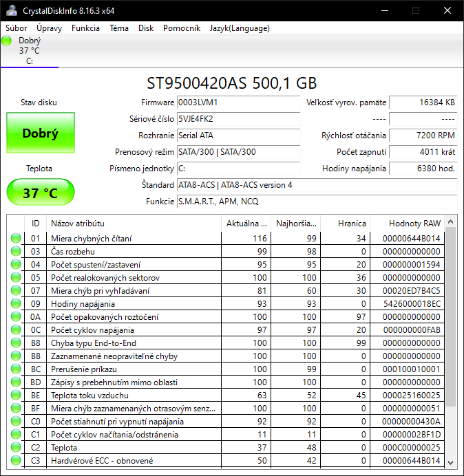Click the Rozhranie field Serial ATA

238,136
